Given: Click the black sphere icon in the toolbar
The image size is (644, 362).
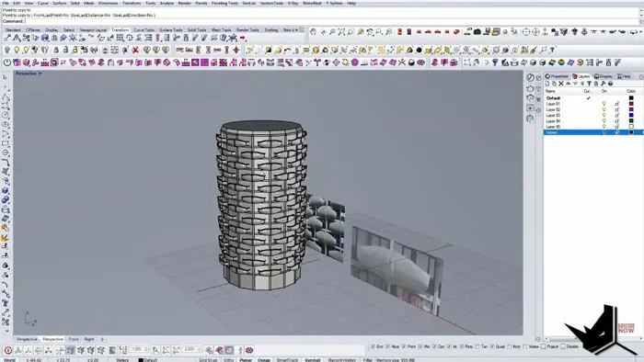Looking at the screenshot, I should [419, 50].
